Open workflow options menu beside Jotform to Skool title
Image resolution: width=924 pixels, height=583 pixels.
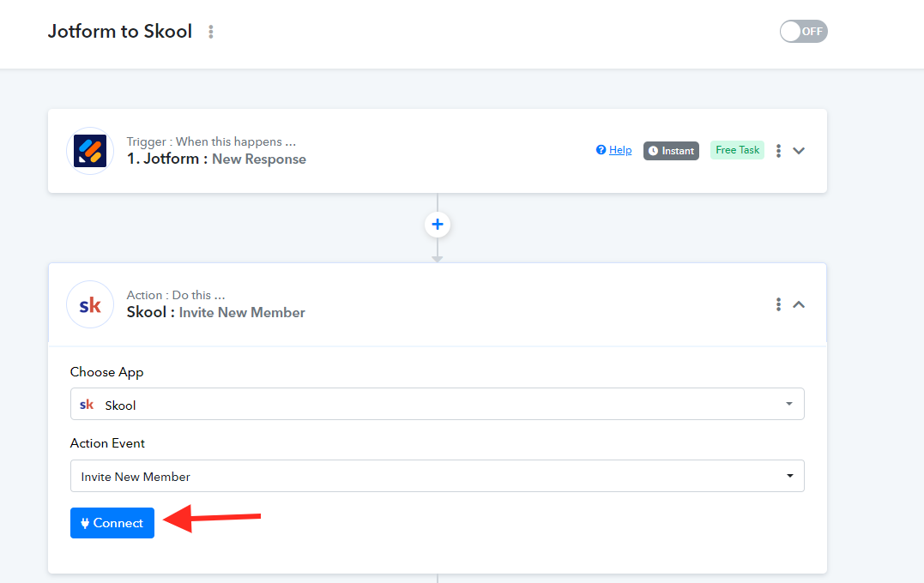click(210, 32)
